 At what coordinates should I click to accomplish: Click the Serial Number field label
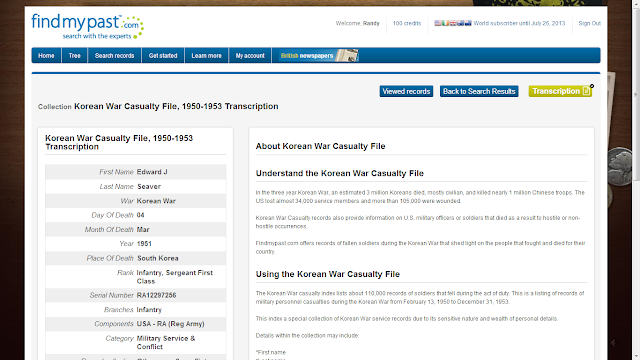tap(111, 295)
